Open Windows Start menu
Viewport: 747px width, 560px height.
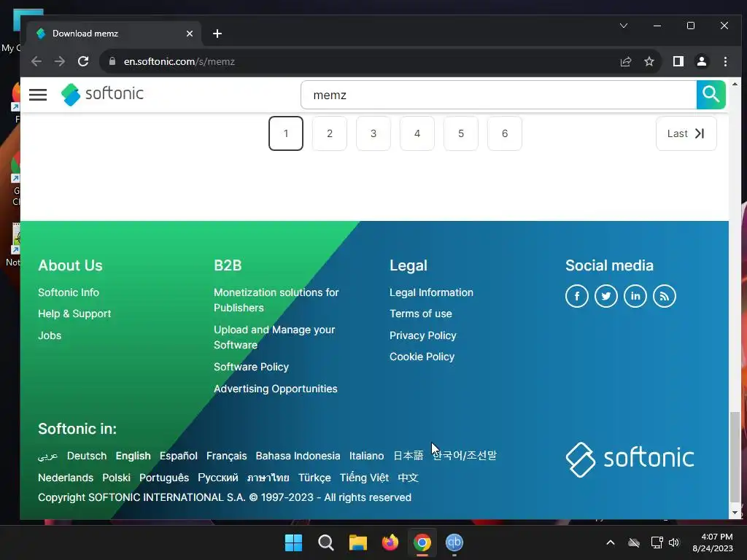coord(293,542)
